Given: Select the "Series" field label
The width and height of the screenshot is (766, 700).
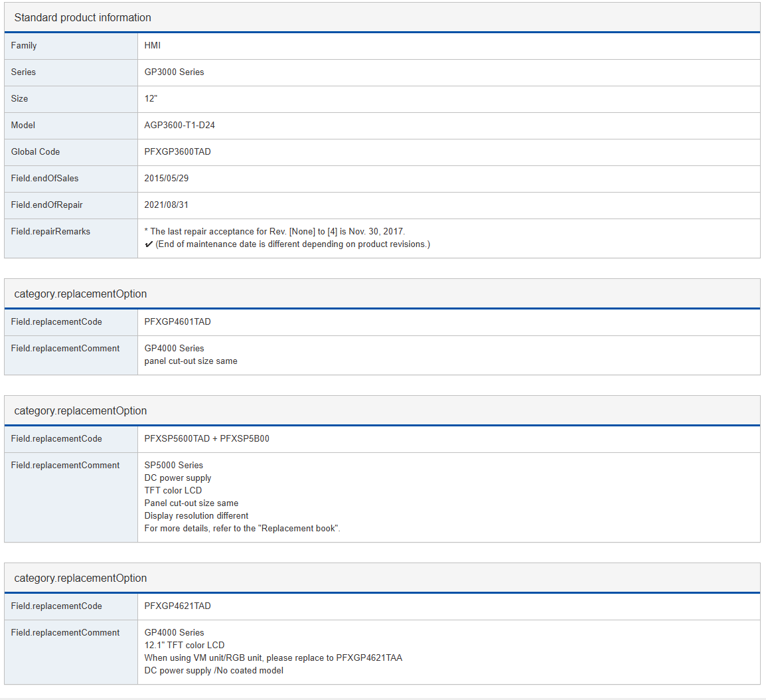Looking at the screenshot, I should 23,72.
